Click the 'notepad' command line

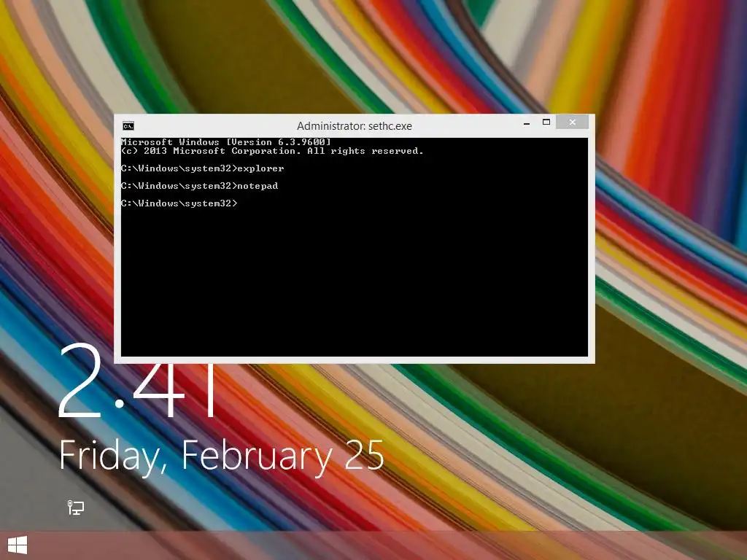(x=200, y=186)
